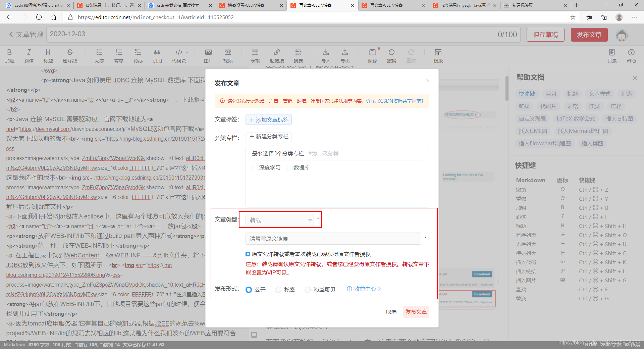Expand the code block dropdown arrow

pos(187,52)
